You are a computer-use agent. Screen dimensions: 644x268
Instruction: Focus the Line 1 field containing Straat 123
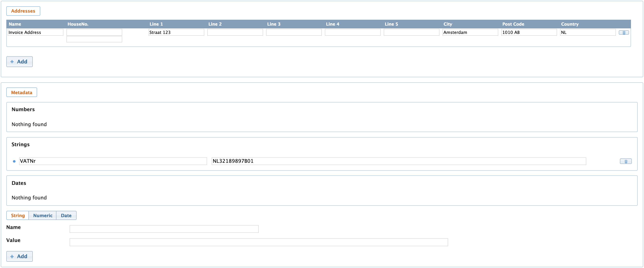[176, 32]
